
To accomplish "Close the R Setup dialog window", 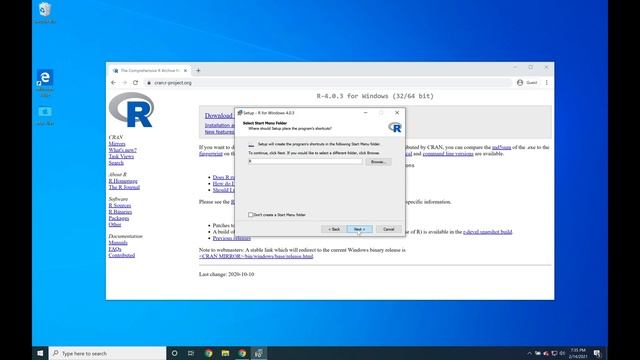I will point(397,113).
